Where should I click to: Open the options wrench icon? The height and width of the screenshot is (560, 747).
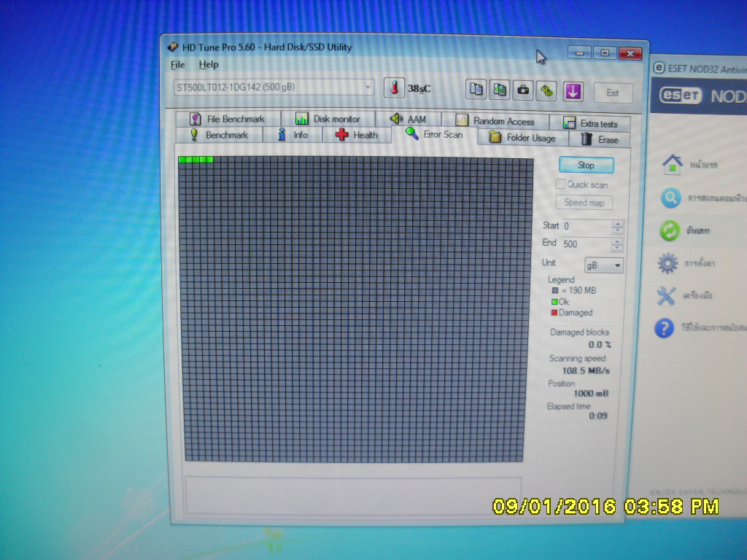(x=547, y=90)
